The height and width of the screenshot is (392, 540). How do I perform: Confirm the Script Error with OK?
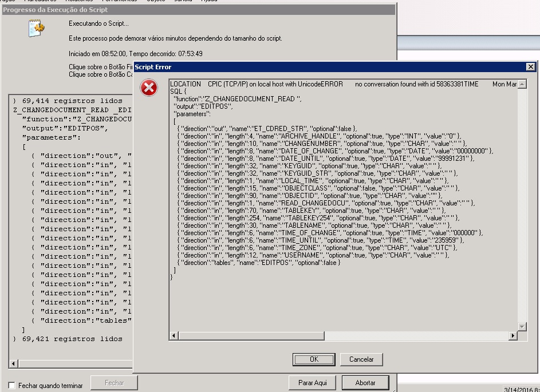tap(314, 359)
